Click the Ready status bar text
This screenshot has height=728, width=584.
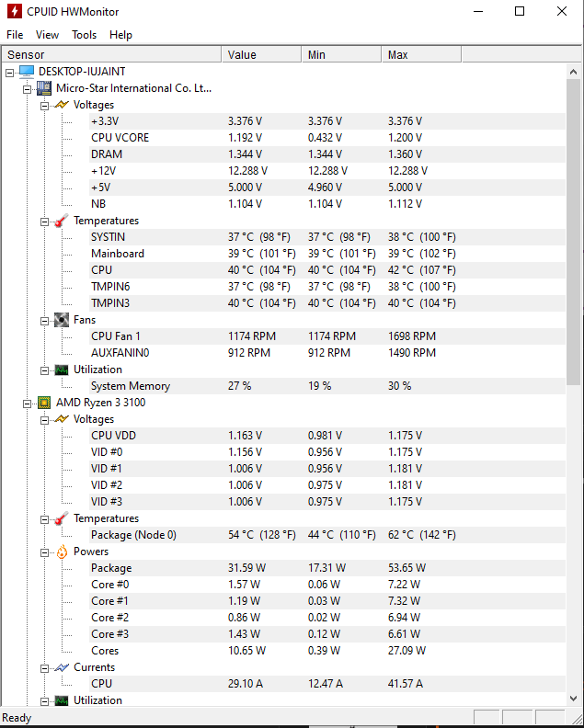click(17, 718)
